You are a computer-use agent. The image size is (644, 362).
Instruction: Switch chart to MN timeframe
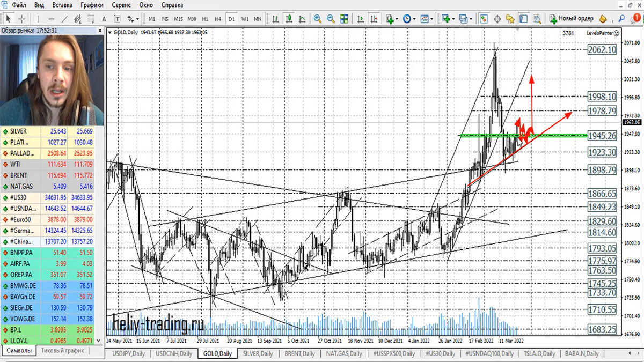point(258,19)
